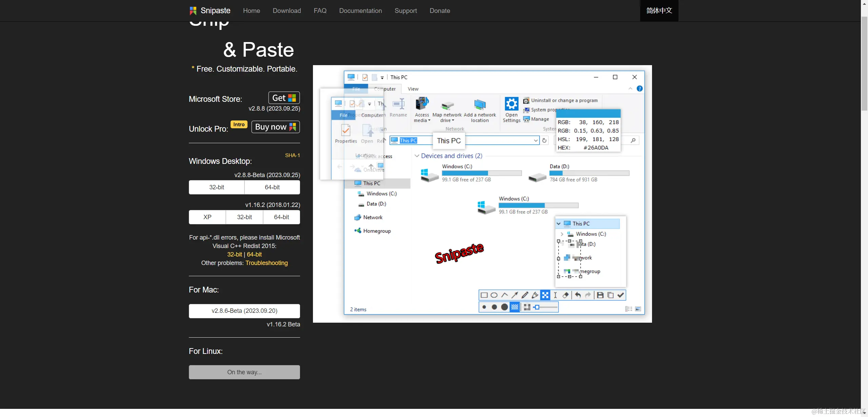Open the Download nav item
This screenshot has height=417, width=868.
point(287,11)
